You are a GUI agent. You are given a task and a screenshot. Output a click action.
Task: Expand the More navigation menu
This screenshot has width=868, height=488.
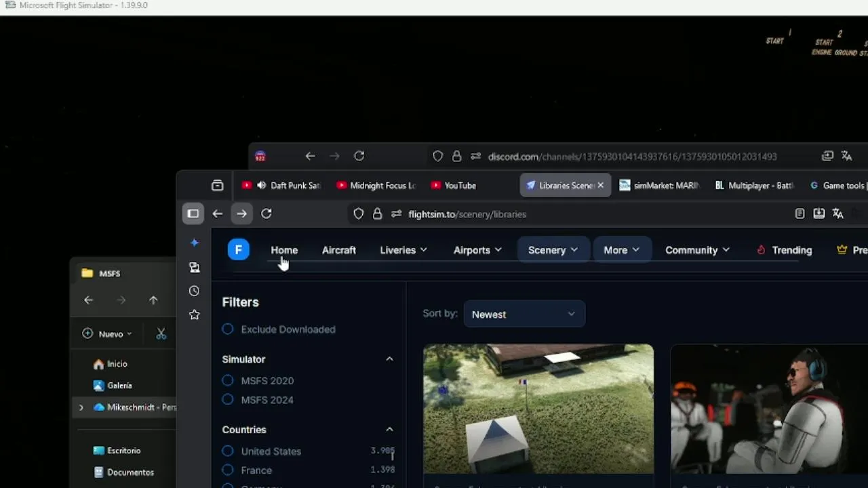621,250
